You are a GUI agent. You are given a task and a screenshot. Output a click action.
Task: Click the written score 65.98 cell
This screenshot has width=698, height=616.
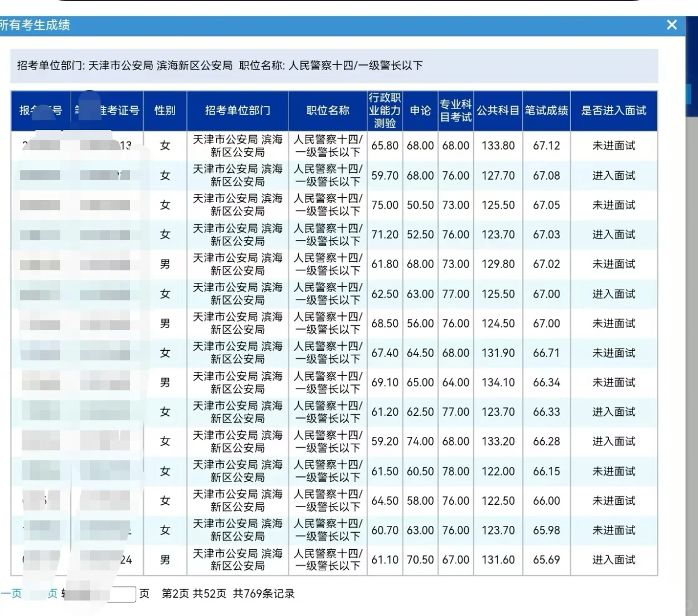(547, 530)
